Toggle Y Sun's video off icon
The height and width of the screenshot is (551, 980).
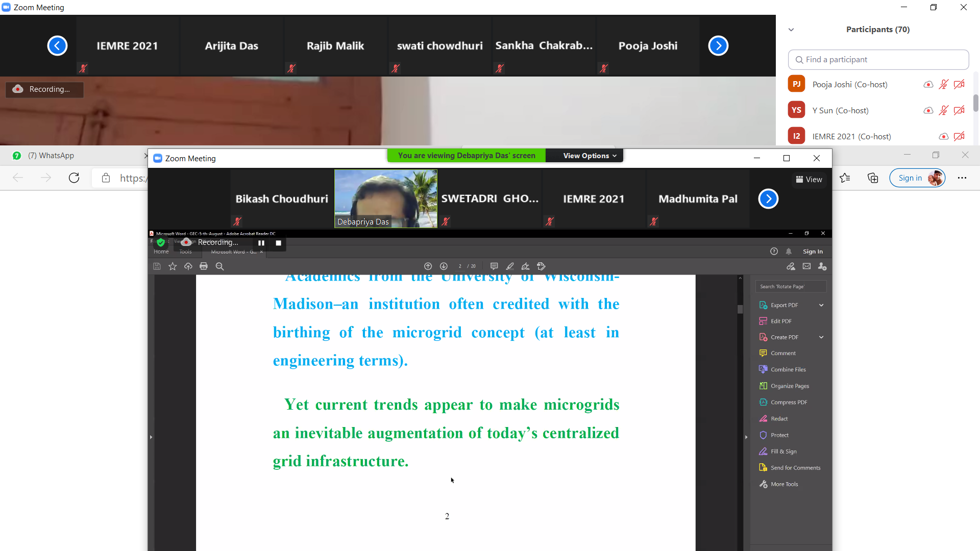(959, 111)
